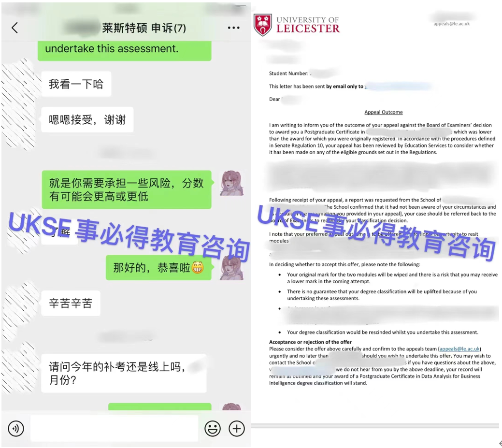Tap the voice input icon
The width and height of the screenshot is (502, 448).
click(16, 429)
